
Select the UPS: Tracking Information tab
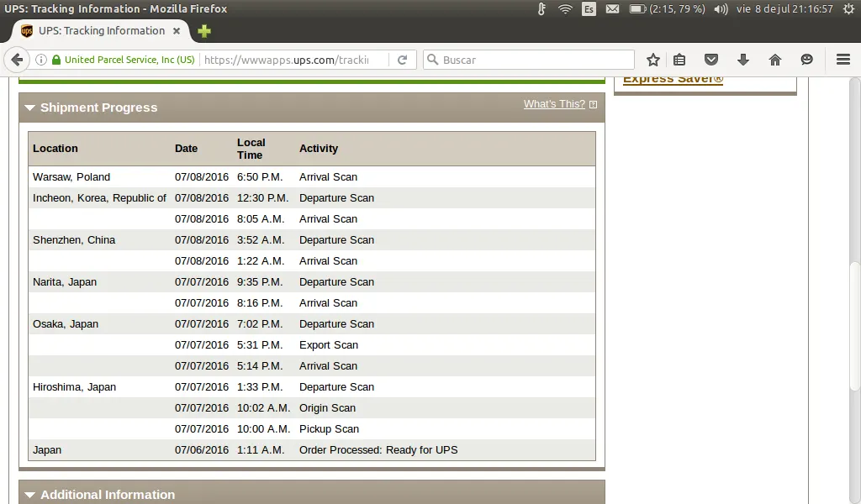pyautogui.click(x=100, y=31)
